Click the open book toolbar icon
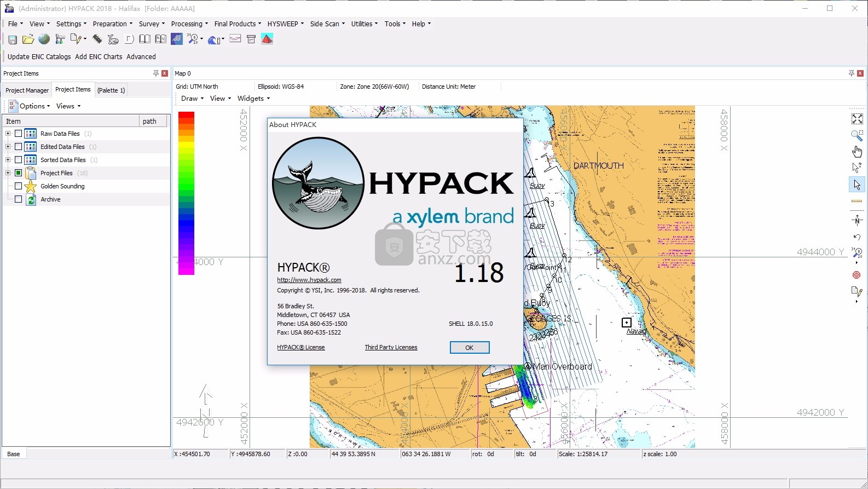This screenshot has width=868, height=489. (x=144, y=39)
